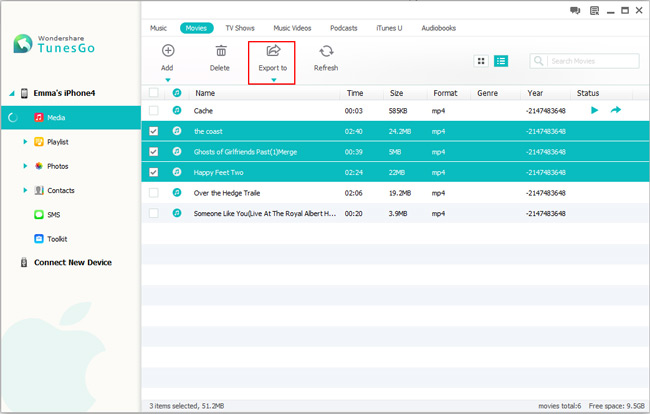The width and height of the screenshot is (650, 414).
Task: Open the notes icon in title bar
Action: pyautogui.click(x=594, y=10)
